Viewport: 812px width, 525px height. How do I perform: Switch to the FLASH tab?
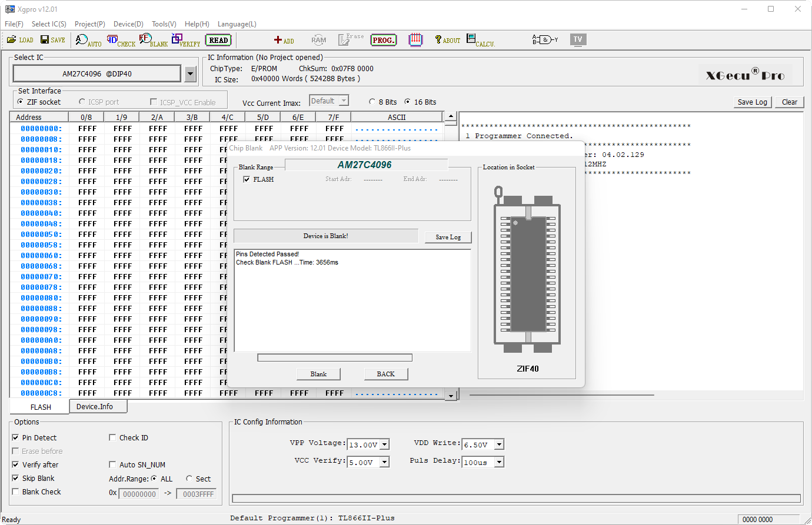(40, 407)
